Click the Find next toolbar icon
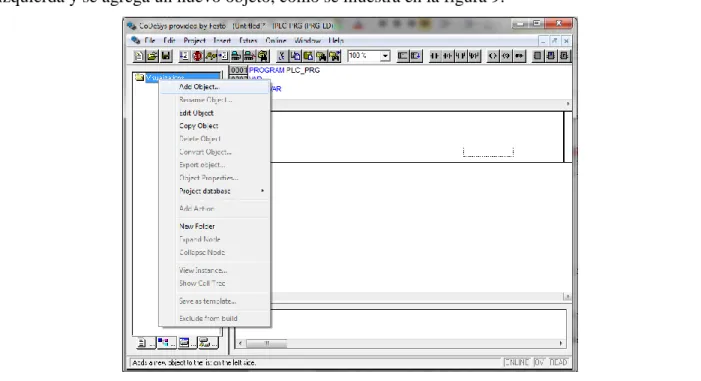The height and width of the screenshot is (381, 701). point(334,56)
